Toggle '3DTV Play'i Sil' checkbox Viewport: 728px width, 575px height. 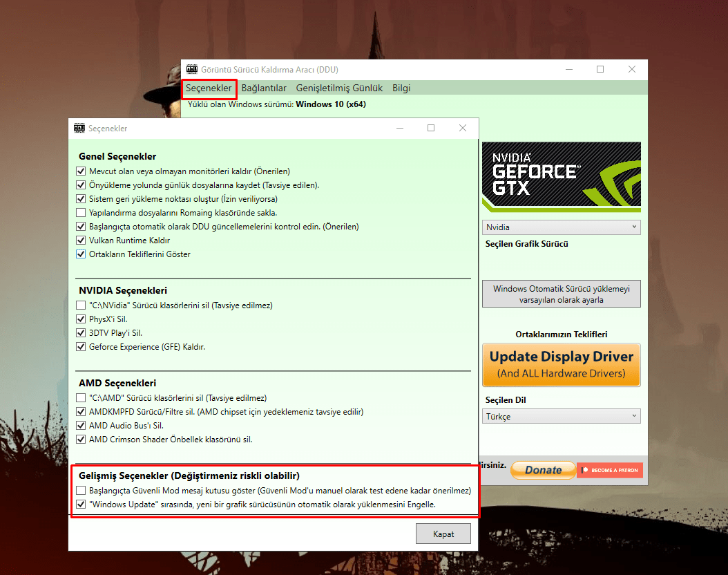(x=81, y=333)
